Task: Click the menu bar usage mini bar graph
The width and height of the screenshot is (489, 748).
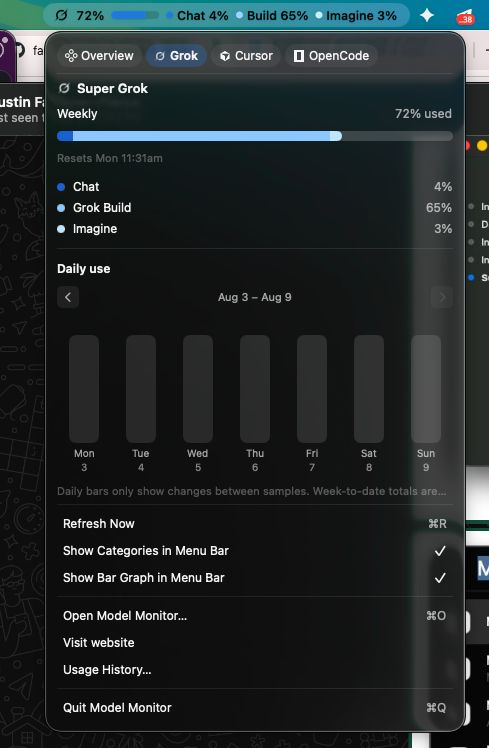Action: tap(135, 16)
